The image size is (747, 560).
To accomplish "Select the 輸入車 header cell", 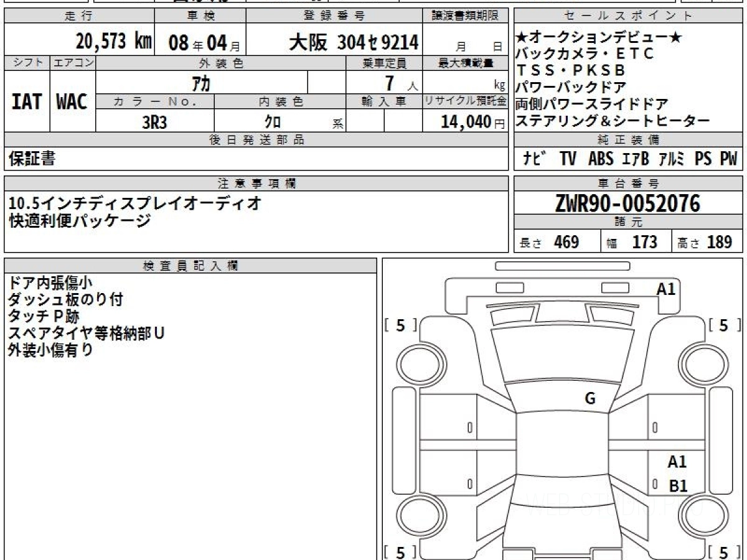I will point(384,101).
